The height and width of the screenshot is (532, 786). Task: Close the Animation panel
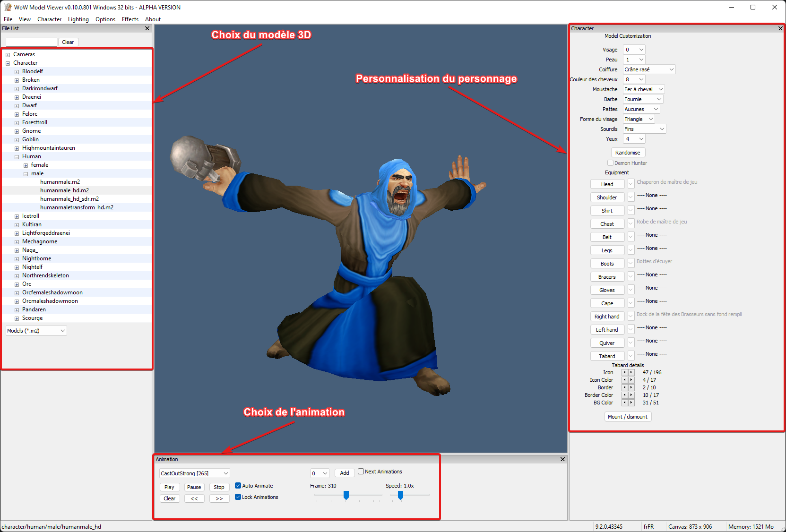point(562,459)
